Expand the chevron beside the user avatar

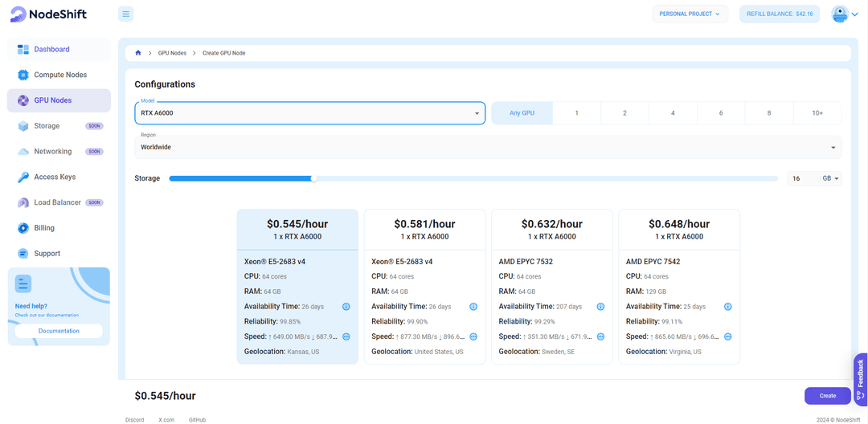854,15
